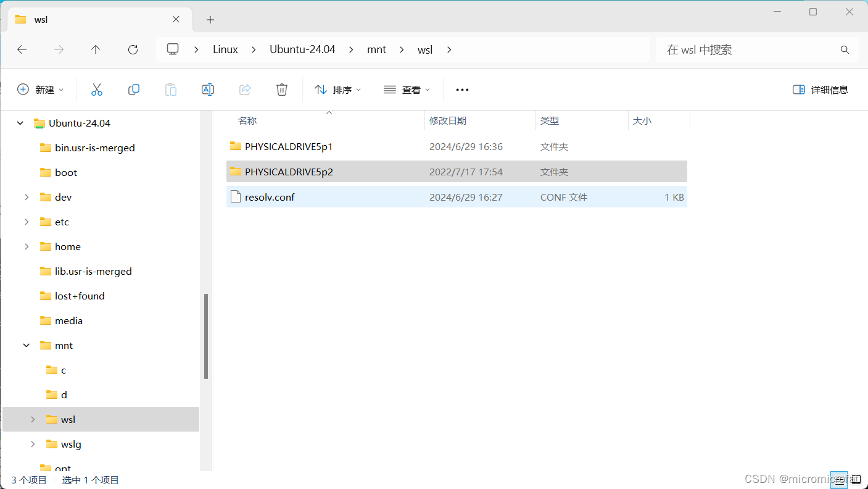The width and height of the screenshot is (868, 489).
Task: Open a new tab with the plus button
Action: point(210,20)
